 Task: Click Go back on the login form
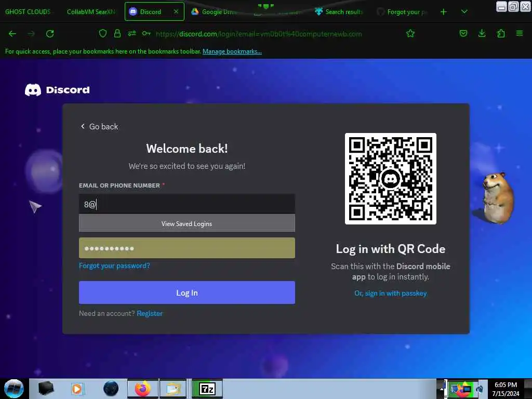(x=99, y=127)
